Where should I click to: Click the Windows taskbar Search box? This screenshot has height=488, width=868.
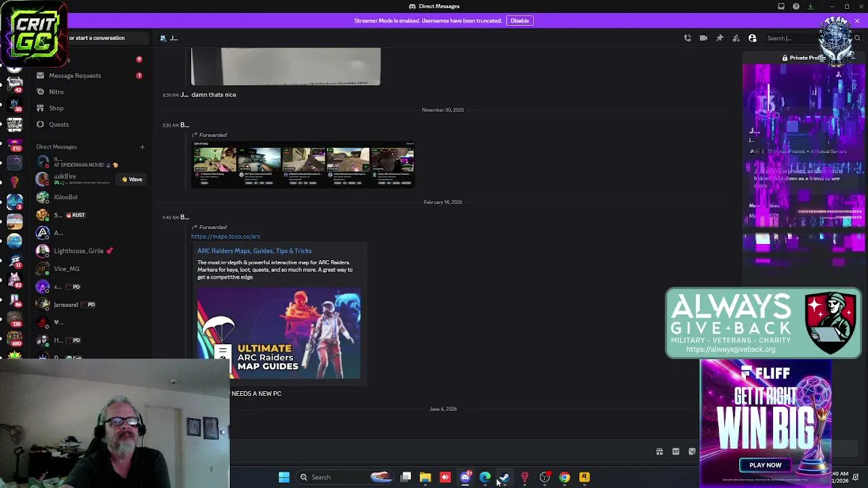pos(346,477)
